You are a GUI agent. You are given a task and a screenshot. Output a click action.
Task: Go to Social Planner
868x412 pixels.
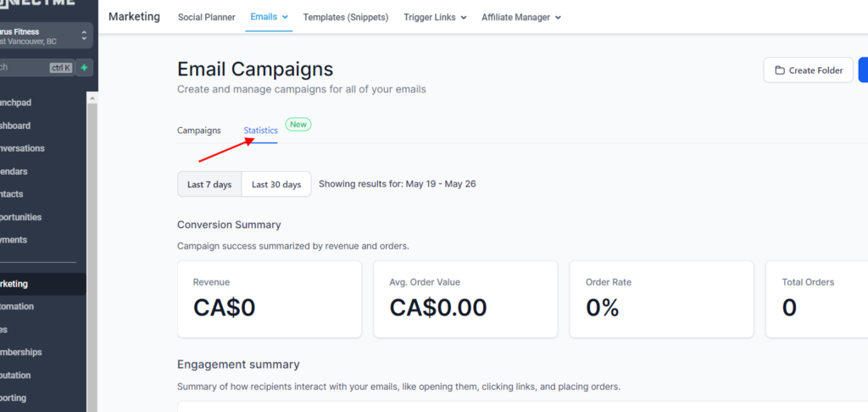207,17
